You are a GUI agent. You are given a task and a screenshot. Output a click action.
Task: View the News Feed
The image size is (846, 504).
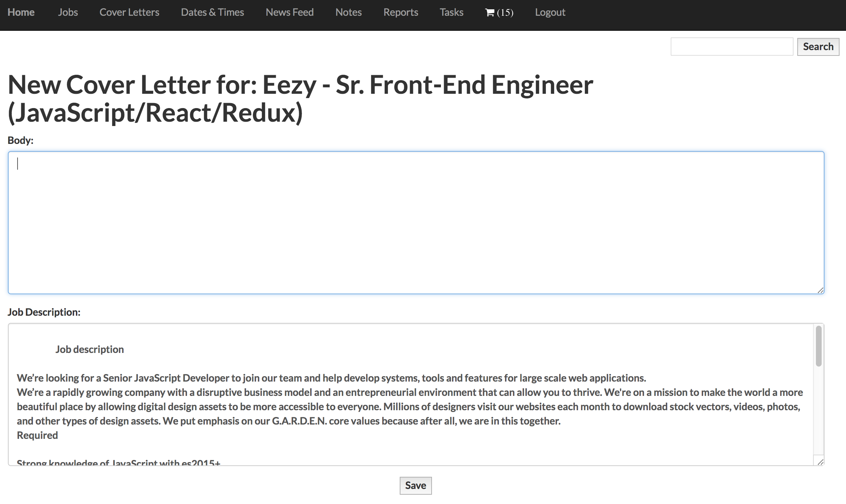[289, 13]
